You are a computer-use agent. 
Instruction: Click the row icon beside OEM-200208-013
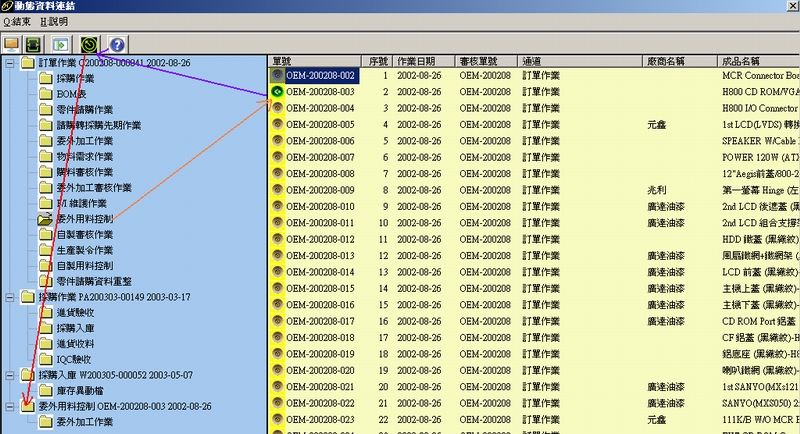pos(277,256)
